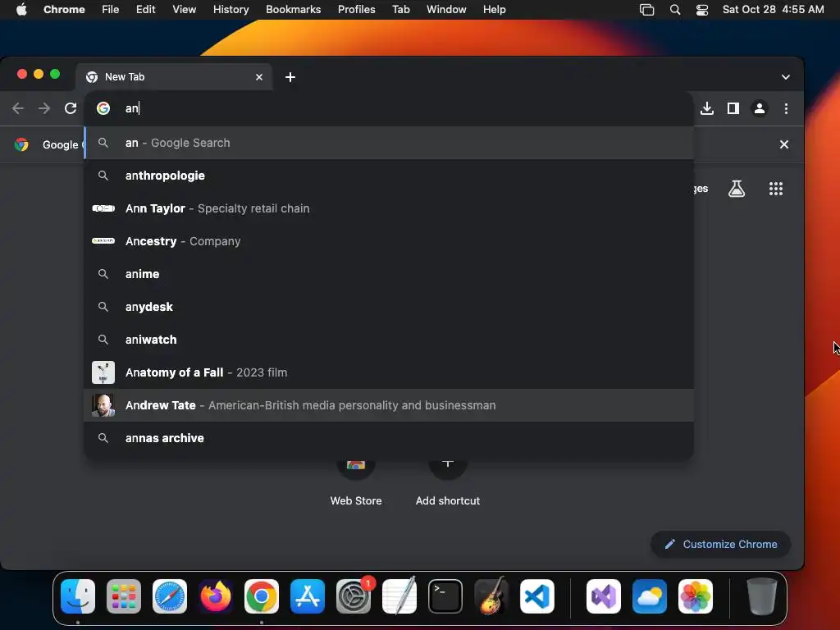The image size is (840, 630).
Task: Launch Safari from the Dock
Action: click(170, 596)
